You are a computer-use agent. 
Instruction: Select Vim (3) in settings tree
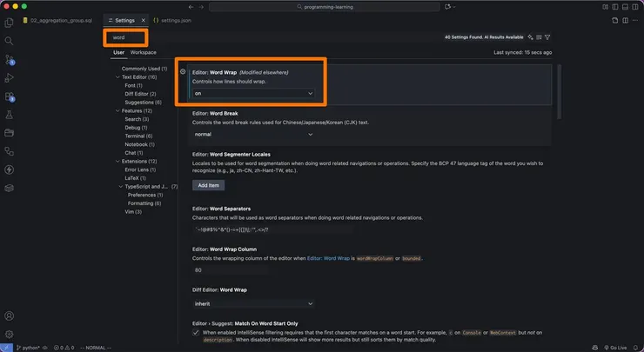[133, 212]
